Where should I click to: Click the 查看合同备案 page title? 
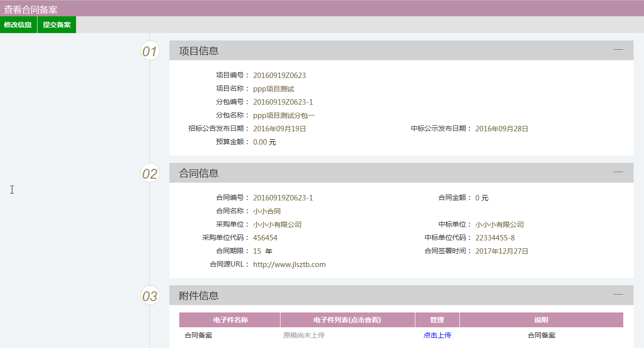point(31,9)
